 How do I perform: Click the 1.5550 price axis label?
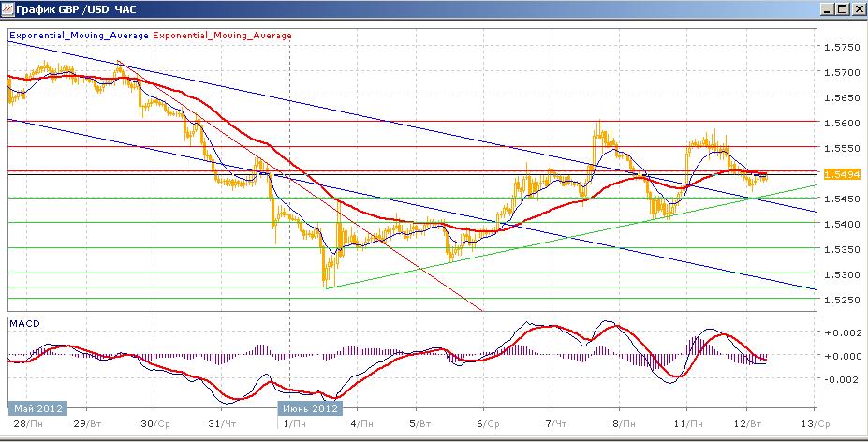point(842,149)
